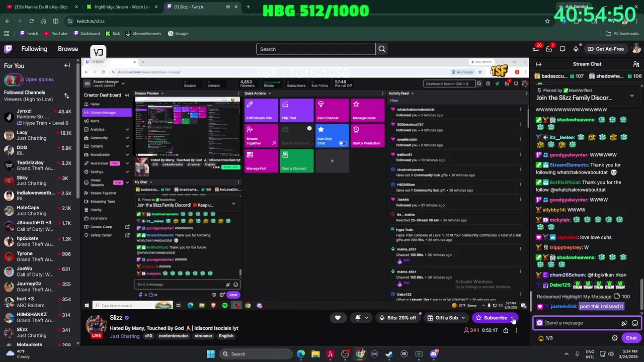Viewport: 644px width, 362px height.
Task: Open the Whispers inbox with 1 badge
Action: [x=549, y=49]
